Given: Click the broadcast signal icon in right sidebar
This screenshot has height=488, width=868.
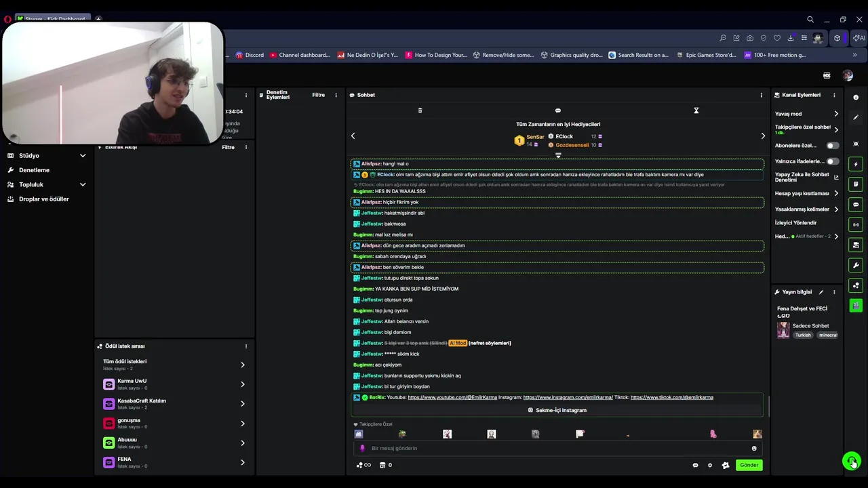Looking at the screenshot, I should pos(856,225).
